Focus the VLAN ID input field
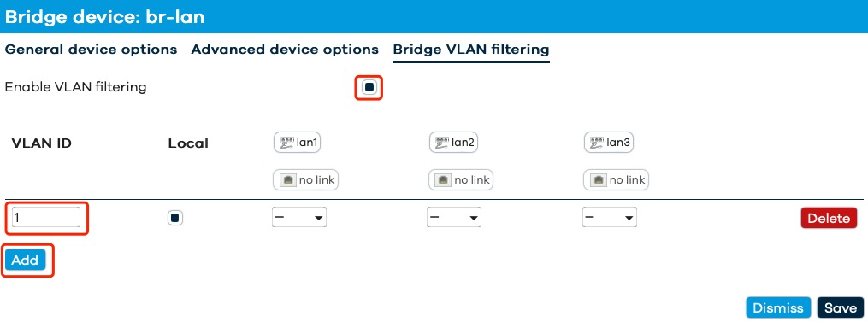The height and width of the screenshot is (322, 868). tap(46, 218)
